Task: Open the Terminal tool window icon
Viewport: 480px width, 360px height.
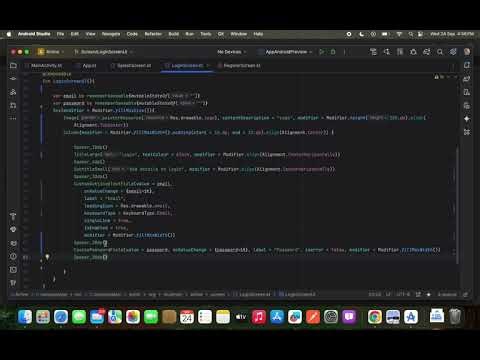Action: tap(13, 270)
